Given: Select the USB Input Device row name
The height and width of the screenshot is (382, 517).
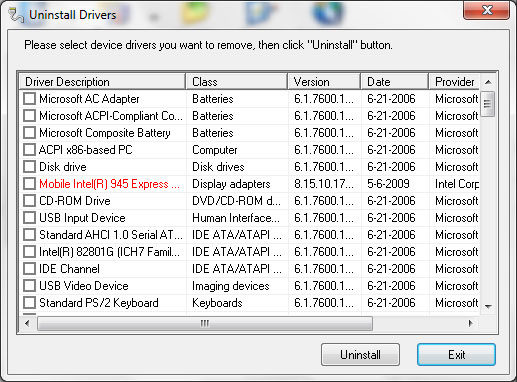Looking at the screenshot, I should tap(82, 218).
